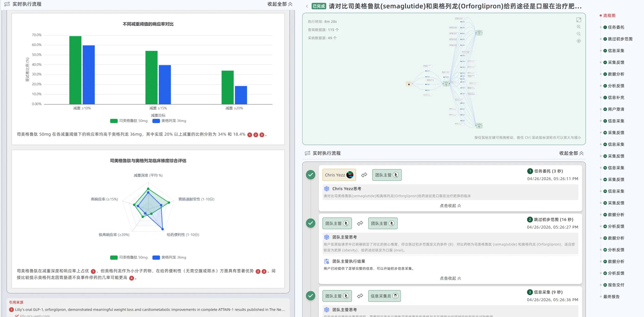Click the task title beside 已完成
This screenshot has height=317, width=644.
pos(455,6)
